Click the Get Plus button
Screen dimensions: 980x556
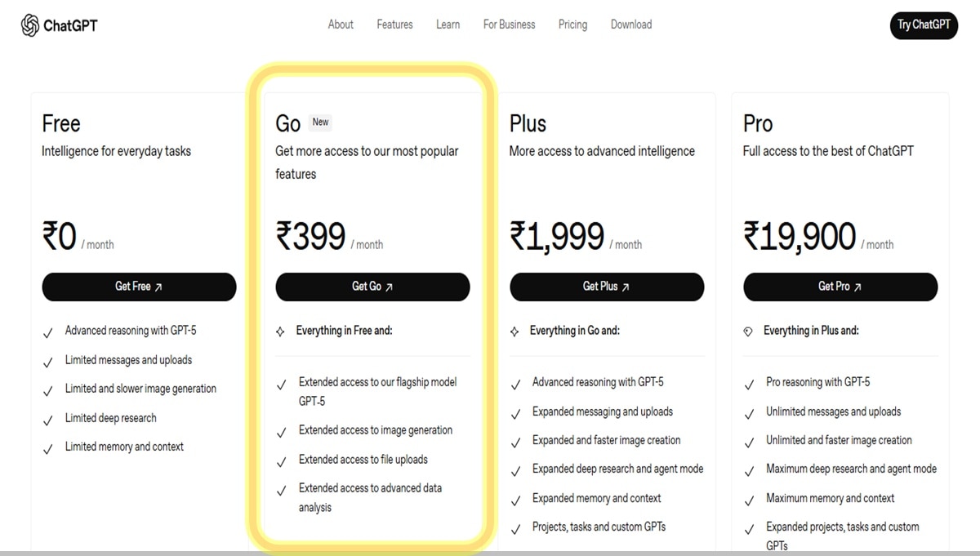pos(607,287)
